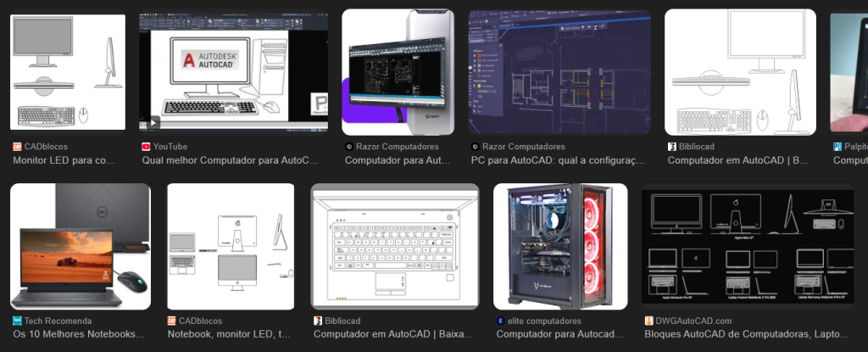The height and width of the screenshot is (352, 868).
Task: Click Razor Computadores favicon above 'PC para AutoCAD'
Action: (x=475, y=147)
